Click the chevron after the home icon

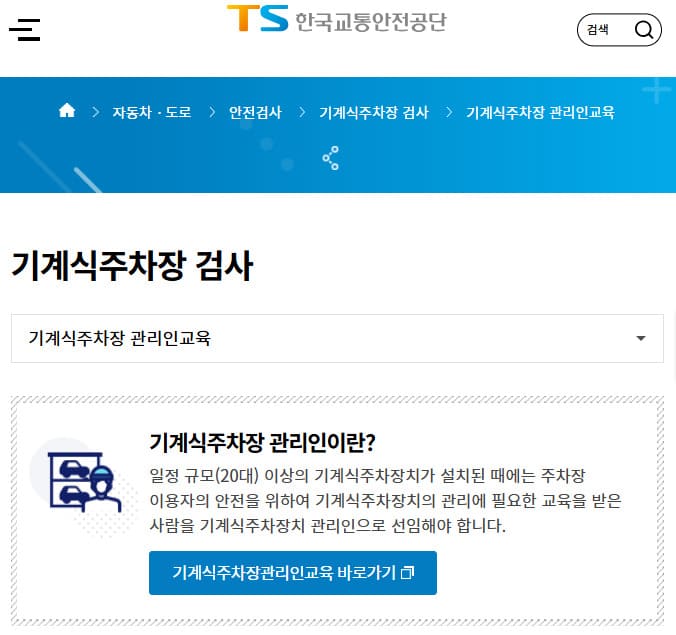pos(96,112)
